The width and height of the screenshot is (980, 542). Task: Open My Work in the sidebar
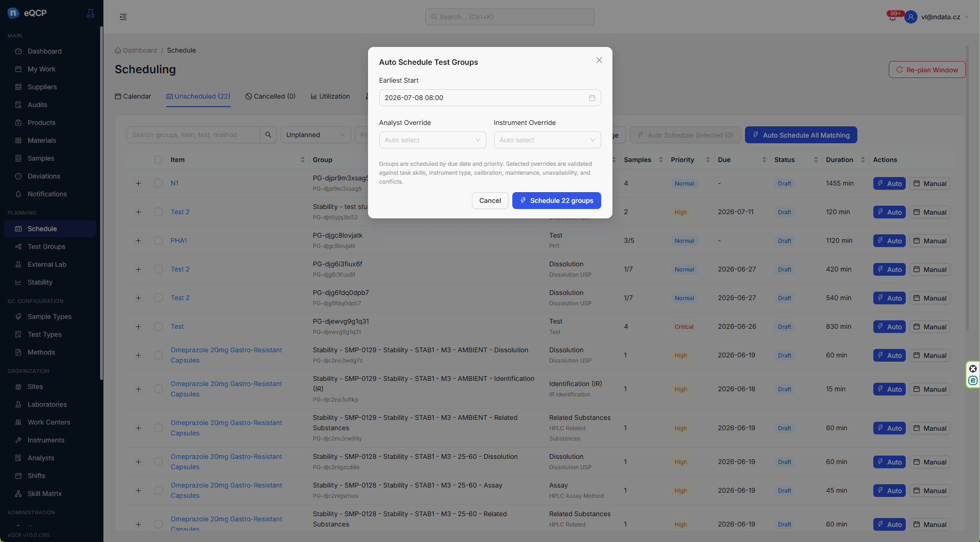[41, 69]
